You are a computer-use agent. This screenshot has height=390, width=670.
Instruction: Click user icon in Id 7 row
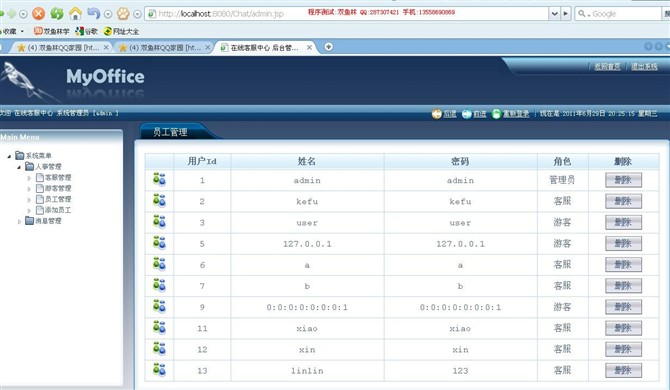coord(159,285)
